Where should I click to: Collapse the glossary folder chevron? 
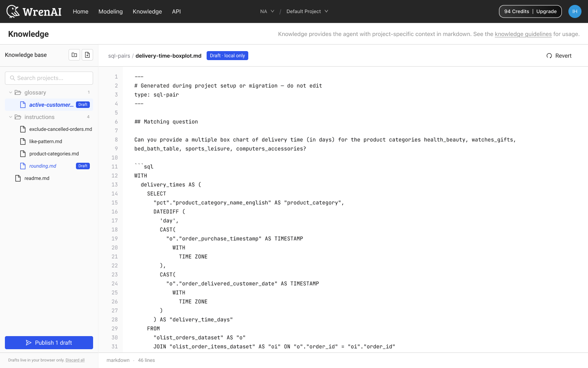point(11,92)
